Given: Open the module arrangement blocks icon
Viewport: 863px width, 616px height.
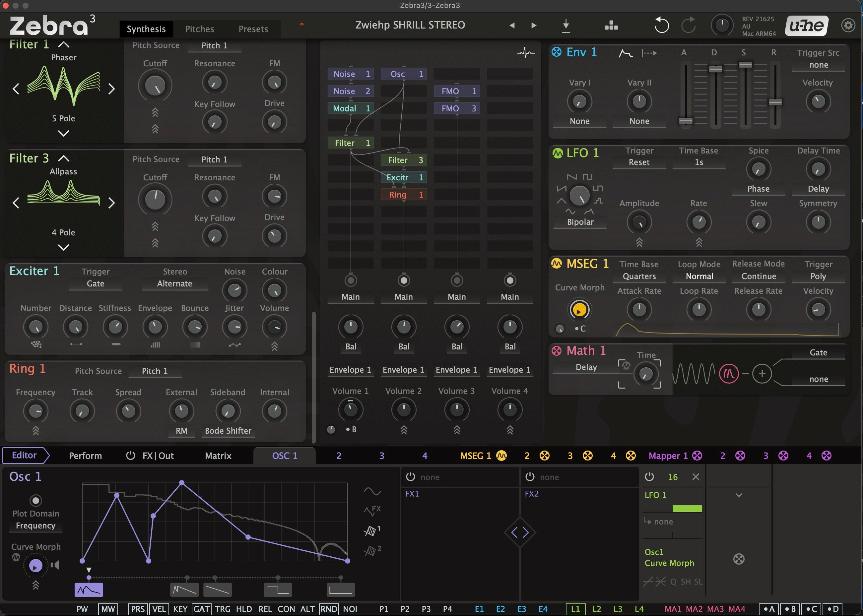Looking at the screenshot, I should (x=611, y=26).
